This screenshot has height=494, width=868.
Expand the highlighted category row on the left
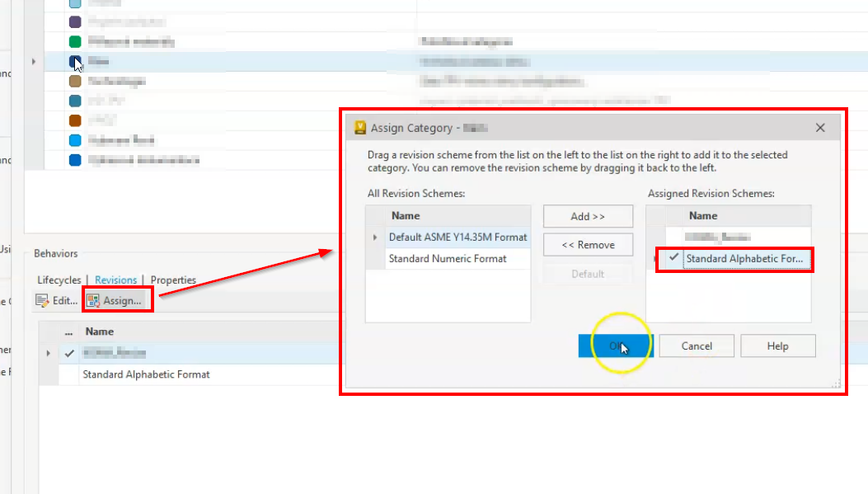33,61
